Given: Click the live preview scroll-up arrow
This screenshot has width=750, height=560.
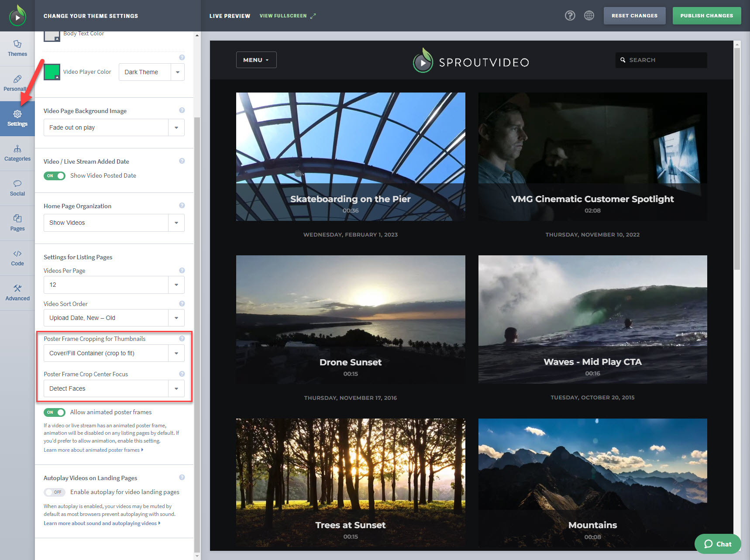Looking at the screenshot, I should 737,44.
